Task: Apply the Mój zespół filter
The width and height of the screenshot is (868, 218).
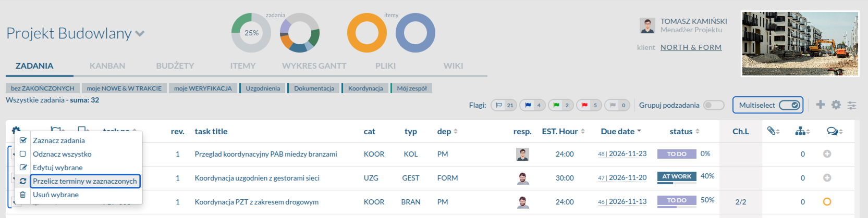Action: (x=412, y=88)
